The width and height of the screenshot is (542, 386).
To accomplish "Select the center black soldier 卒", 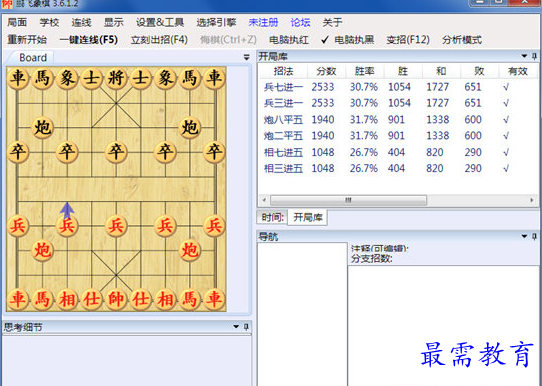I will point(116,152).
